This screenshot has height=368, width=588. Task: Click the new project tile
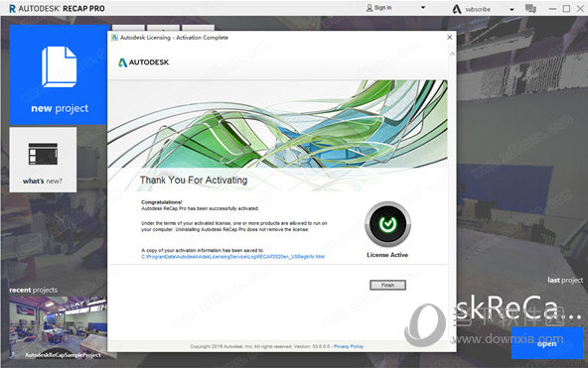click(x=59, y=74)
